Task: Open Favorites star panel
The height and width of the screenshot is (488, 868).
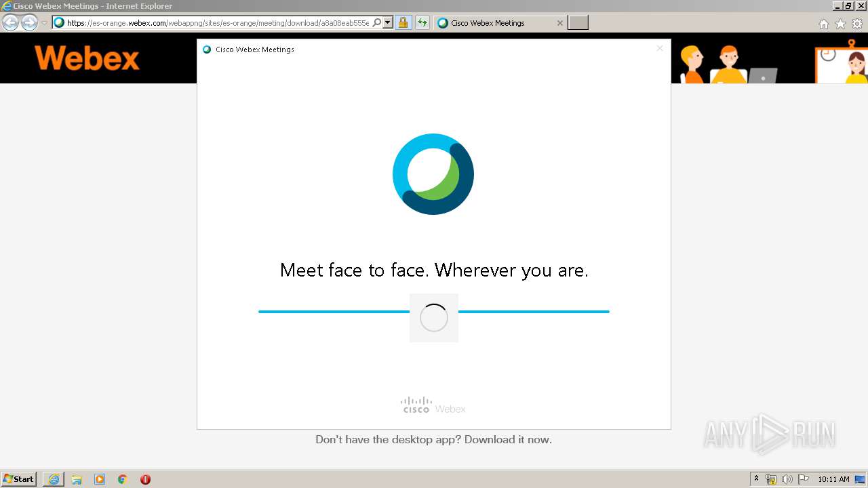Action: (x=840, y=24)
